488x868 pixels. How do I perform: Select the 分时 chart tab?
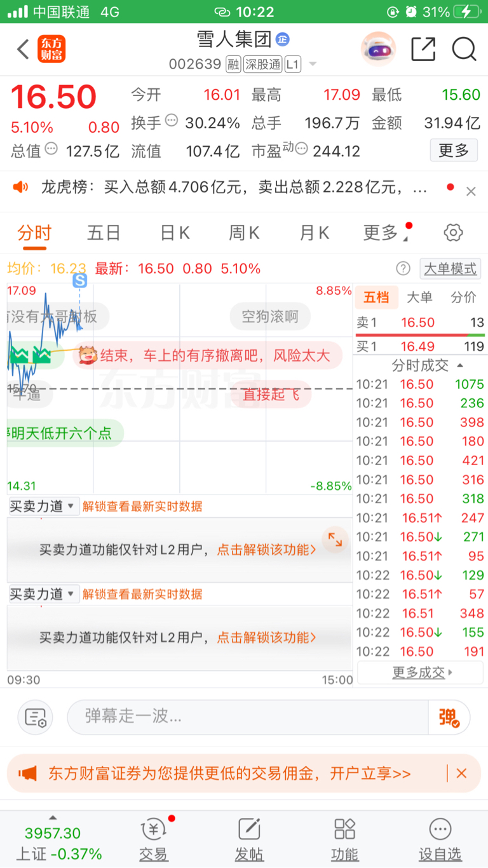pos(34,233)
